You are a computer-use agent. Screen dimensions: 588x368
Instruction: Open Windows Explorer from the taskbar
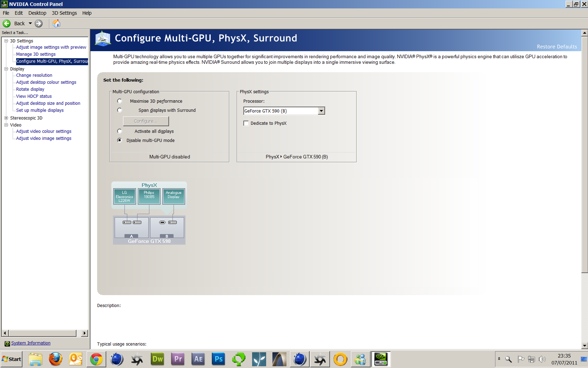[35, 359]
